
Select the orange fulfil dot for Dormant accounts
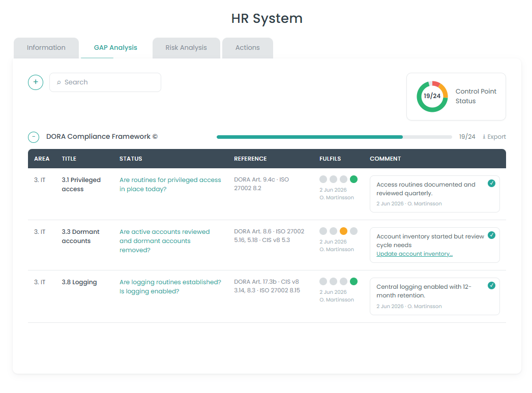click(343, 231)
